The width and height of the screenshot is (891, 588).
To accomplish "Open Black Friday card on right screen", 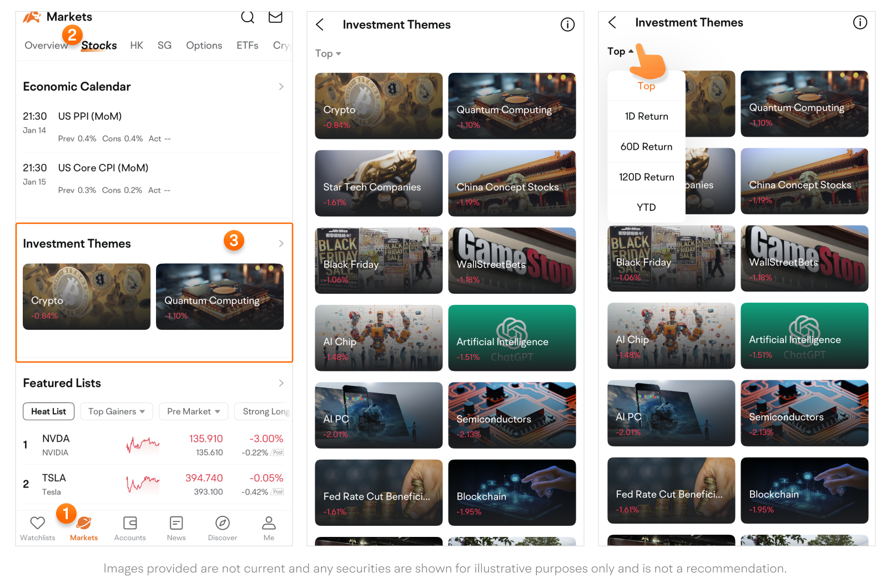I will pos(671,258).
